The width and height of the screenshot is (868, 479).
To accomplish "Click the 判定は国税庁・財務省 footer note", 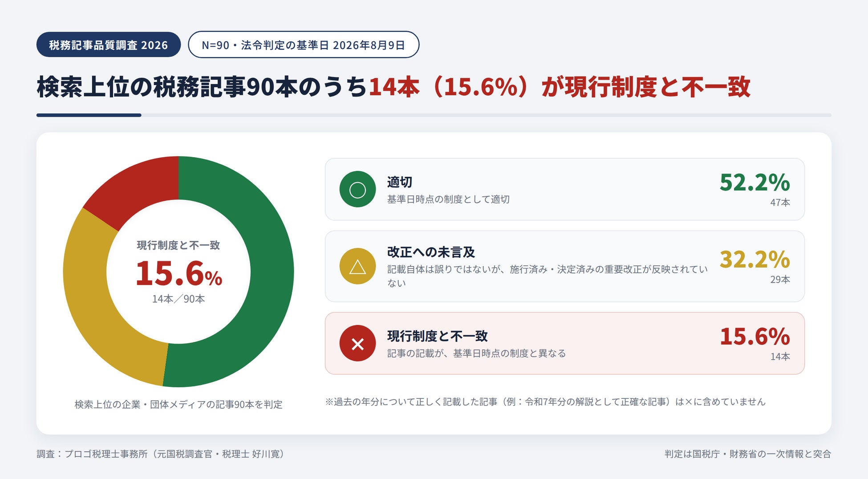I will [748, 454].
